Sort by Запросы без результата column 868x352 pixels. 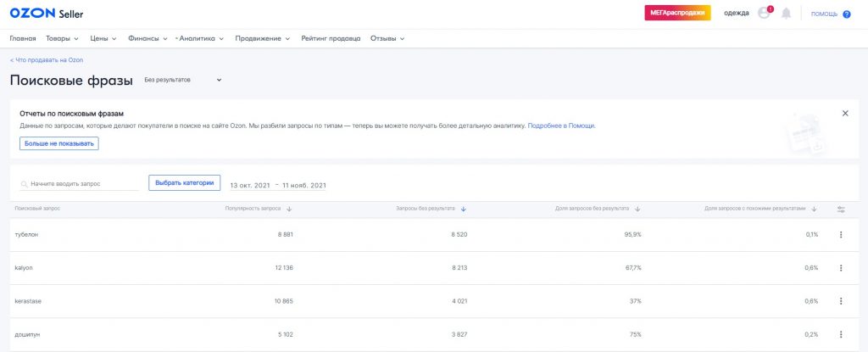(464, 209)
